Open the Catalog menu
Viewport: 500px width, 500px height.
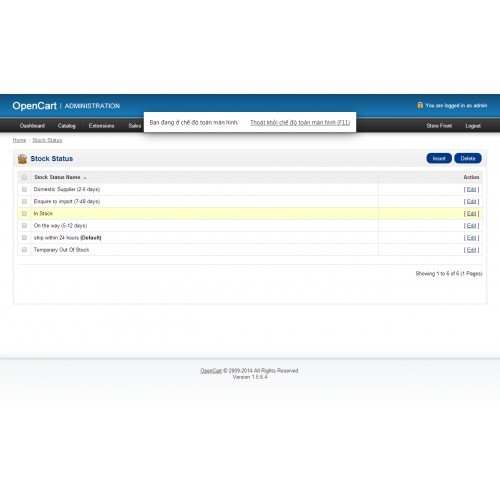67,126
